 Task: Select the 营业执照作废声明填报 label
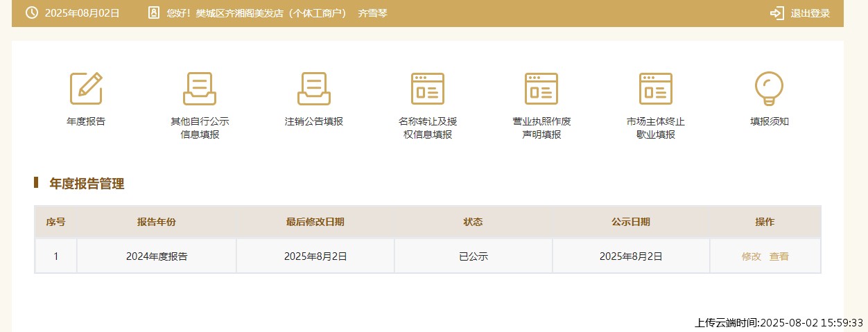[x=541, y=128]
